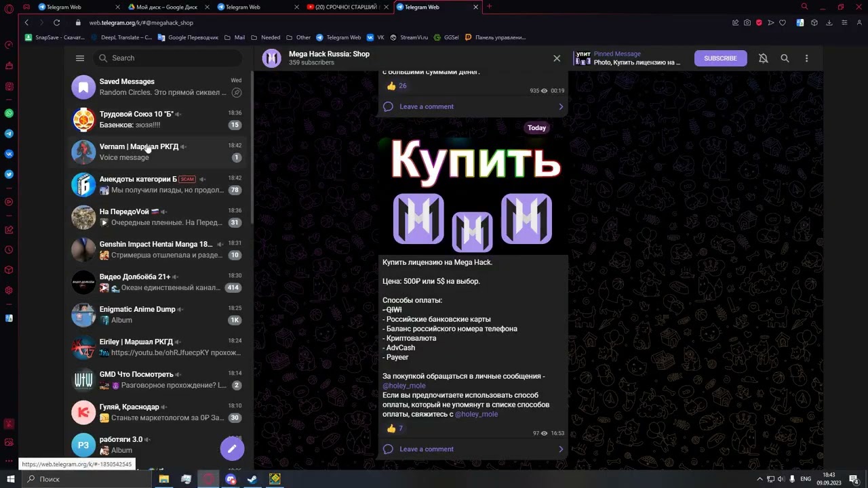The image size is (868, 488).
Task: Click the Search chats field
Action: [x=170, y=58]
